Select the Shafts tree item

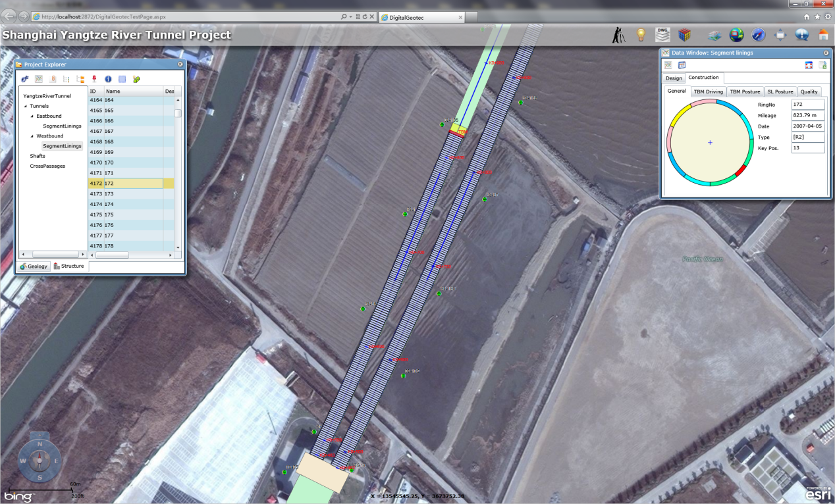click(x=38, y=156)
